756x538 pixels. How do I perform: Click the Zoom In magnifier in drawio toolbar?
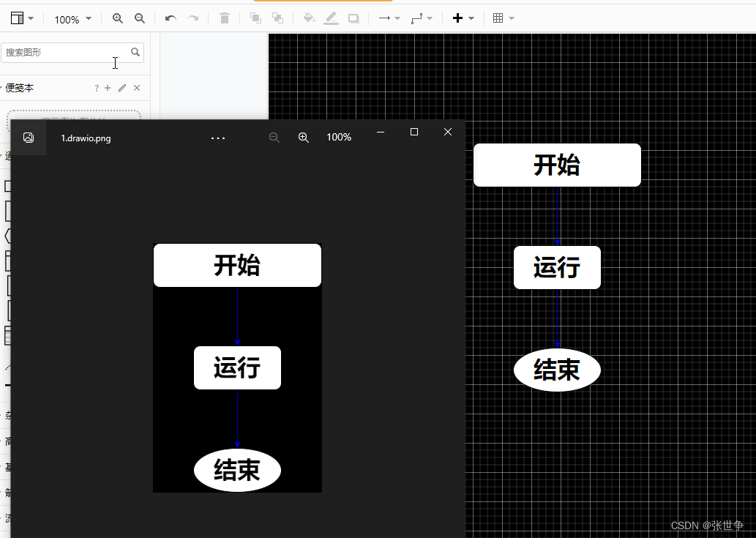click(x=118, y=19)
